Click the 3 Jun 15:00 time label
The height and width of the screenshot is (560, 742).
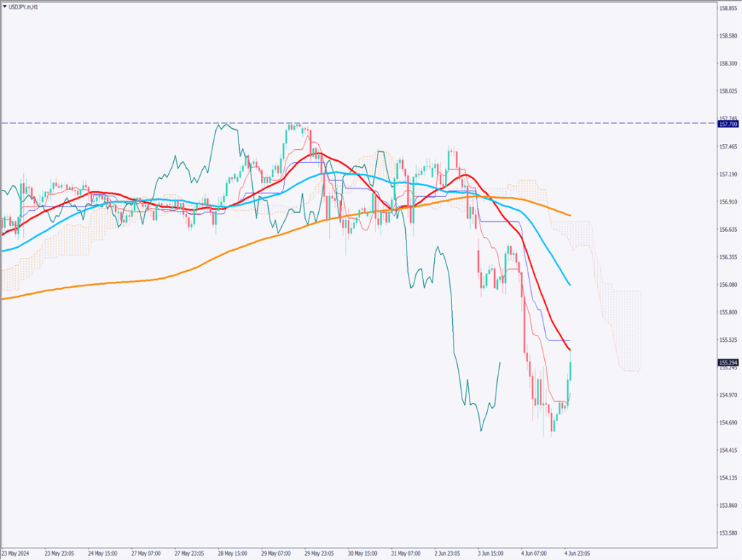click(x=491, y=553)
